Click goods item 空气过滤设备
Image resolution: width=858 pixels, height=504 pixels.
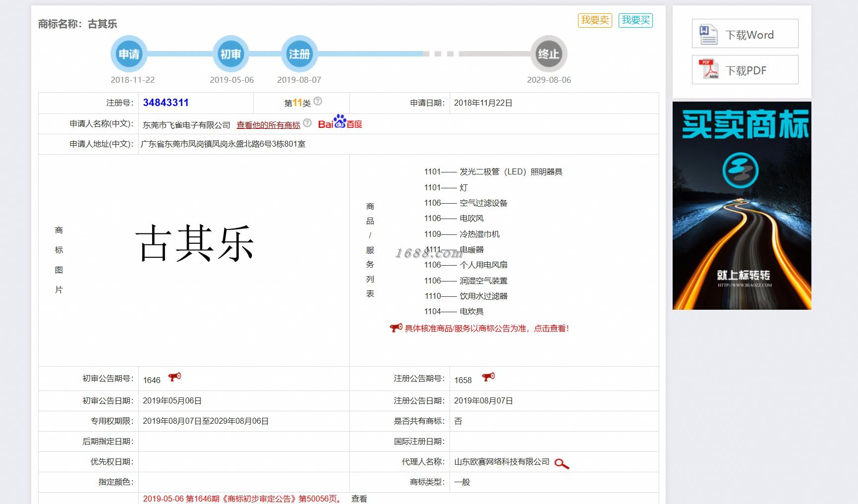pyautogui.click(x=483, y=203)
